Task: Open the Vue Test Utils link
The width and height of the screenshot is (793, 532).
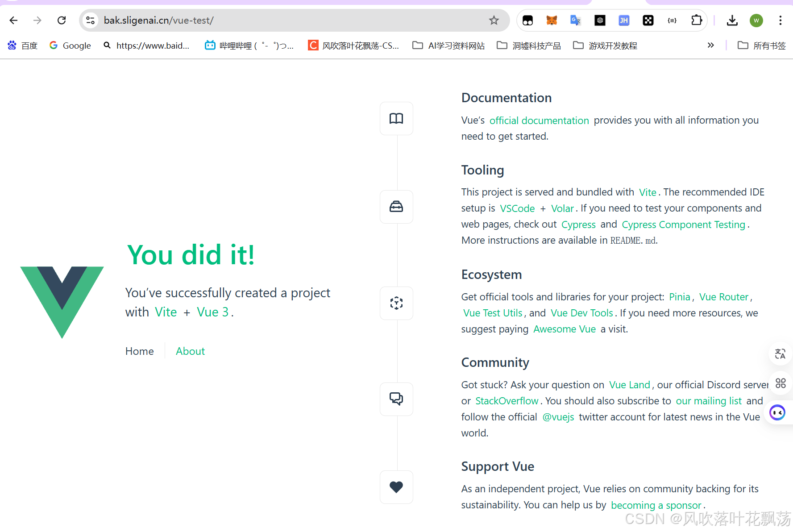Action: tap(493, 313)
